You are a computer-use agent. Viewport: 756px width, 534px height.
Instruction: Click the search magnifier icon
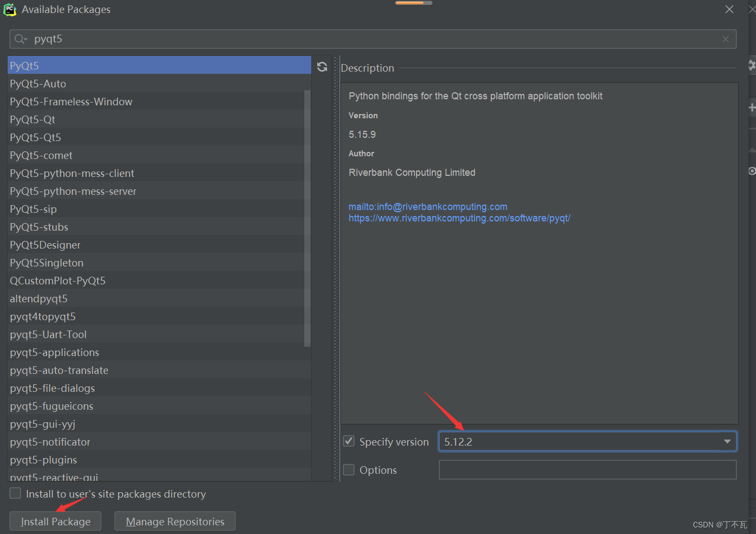[21, 39]
